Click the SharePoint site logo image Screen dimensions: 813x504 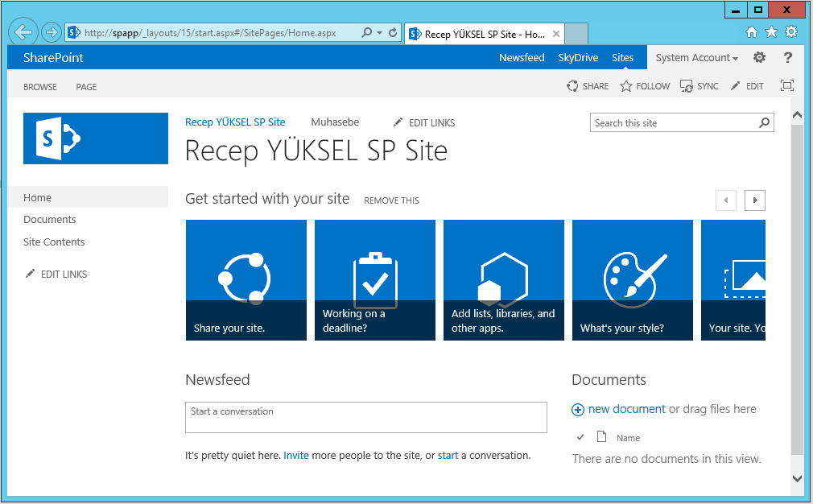tap(96, 138)
